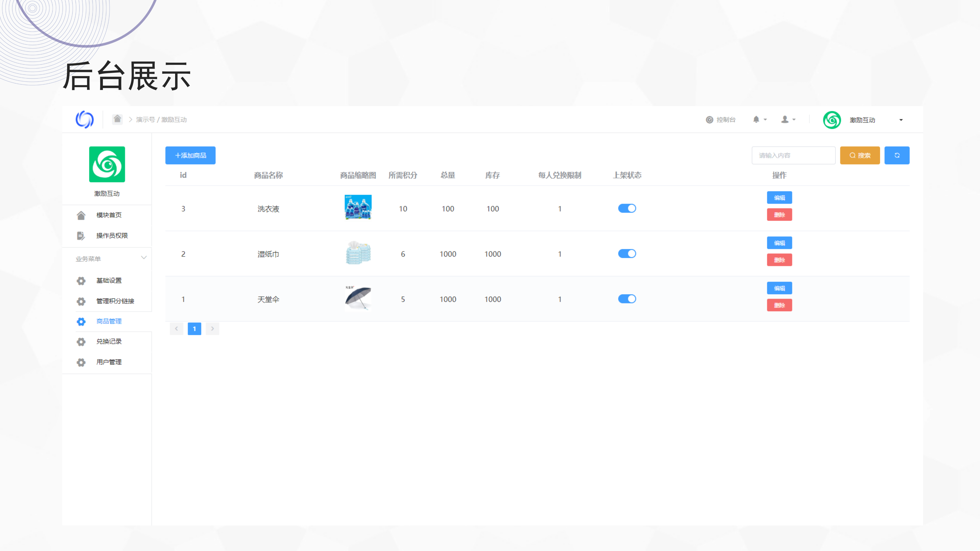Click the large green 激励互动 sidebar logo

[107, 164]
